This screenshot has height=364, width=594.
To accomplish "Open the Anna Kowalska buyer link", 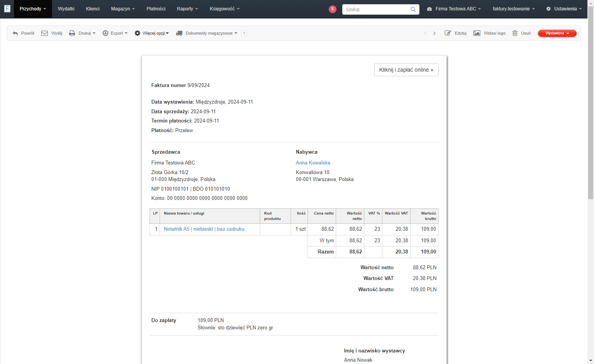I will point(313,163).
